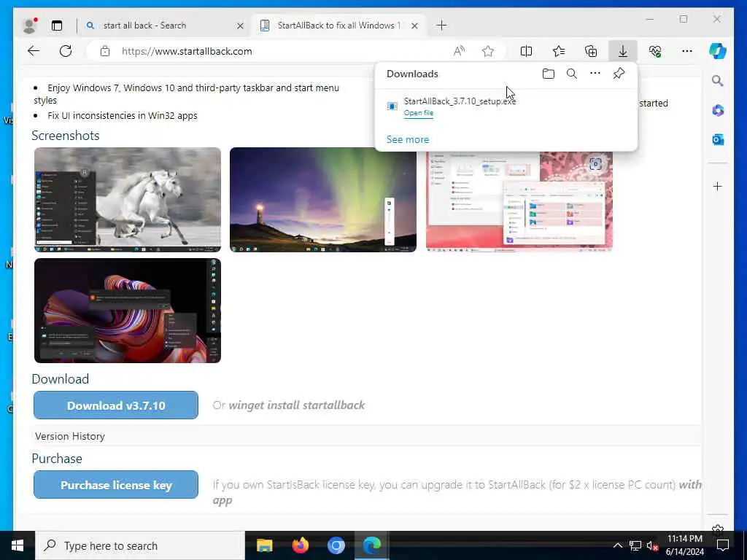Open pink Explorer screenshot thumbnail

(x=519, y=201)
